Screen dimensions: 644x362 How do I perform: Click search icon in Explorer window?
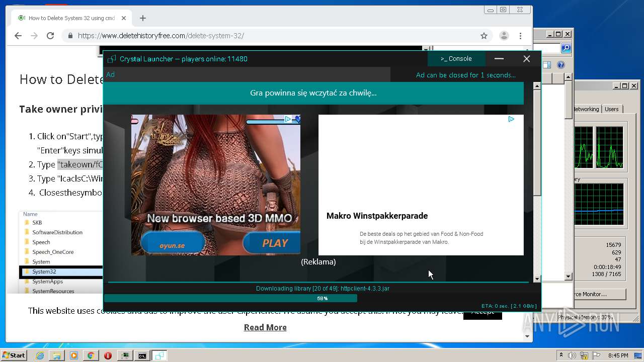566,48
